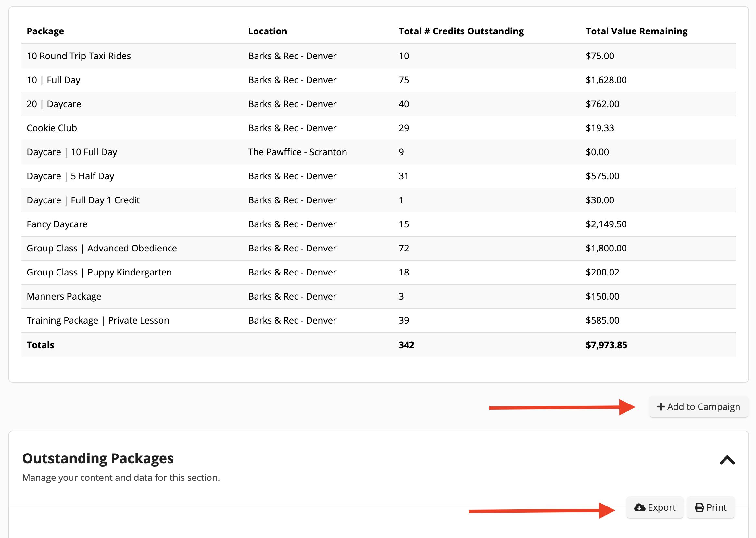Open the Manners Package entry
Viewport: 756px width, 538px height.
click(x=64, y=296)
